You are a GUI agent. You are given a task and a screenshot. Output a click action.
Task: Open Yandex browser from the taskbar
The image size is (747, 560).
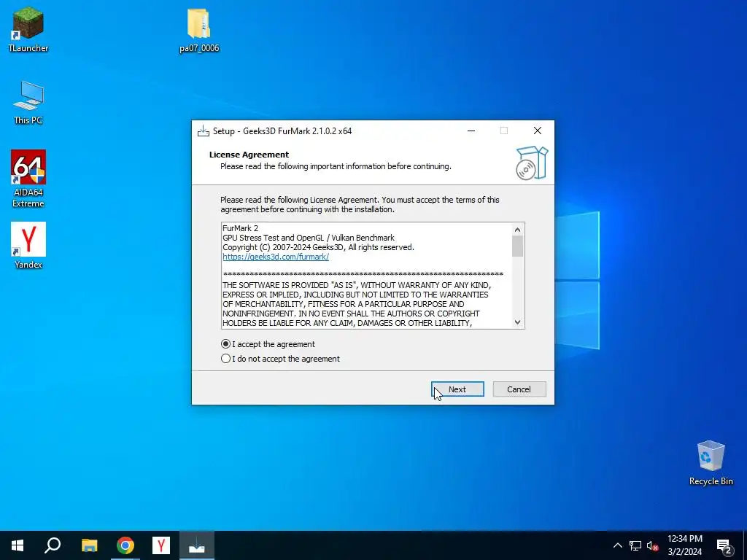pos(161,545)
